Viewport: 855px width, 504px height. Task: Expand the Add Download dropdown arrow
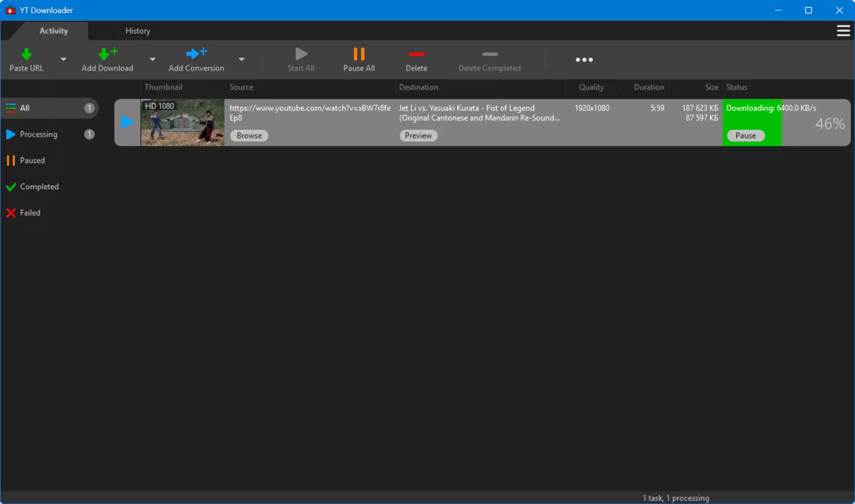[x=152, y=59]
